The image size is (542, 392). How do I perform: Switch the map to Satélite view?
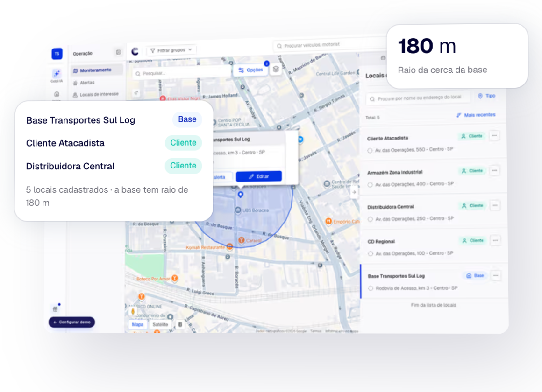160,325
